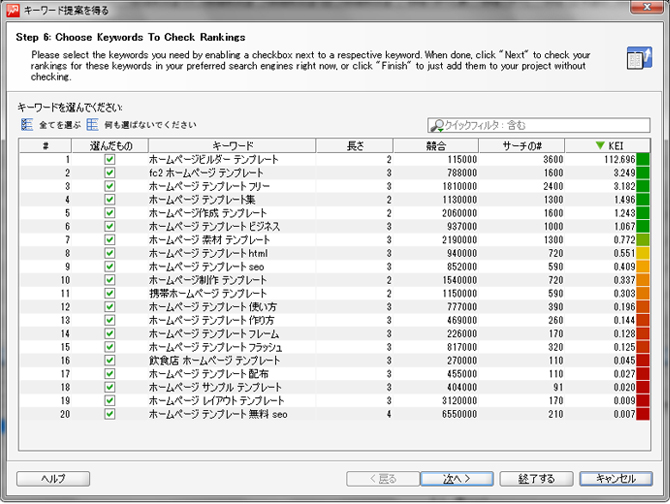Screen dimensions: 670x504
Task: Click search count value 91
Action: (x=558, y=387)
